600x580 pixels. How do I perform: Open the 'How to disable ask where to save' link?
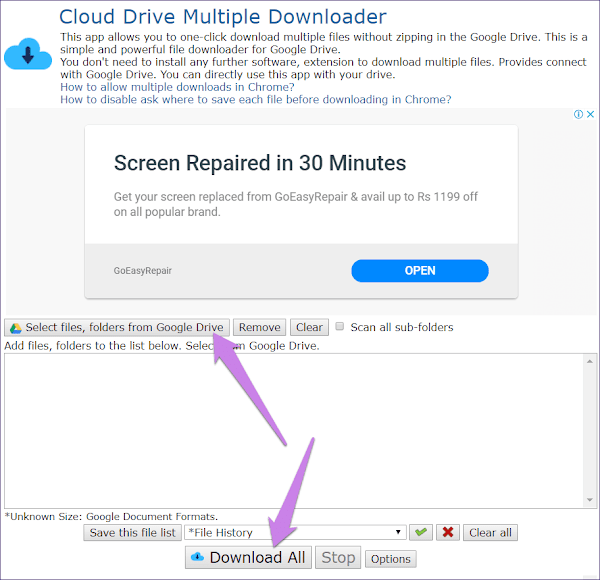pos(256,99)
